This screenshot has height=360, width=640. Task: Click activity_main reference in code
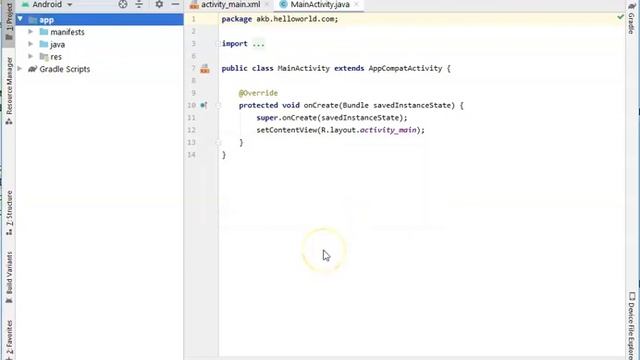coord(388,130)
